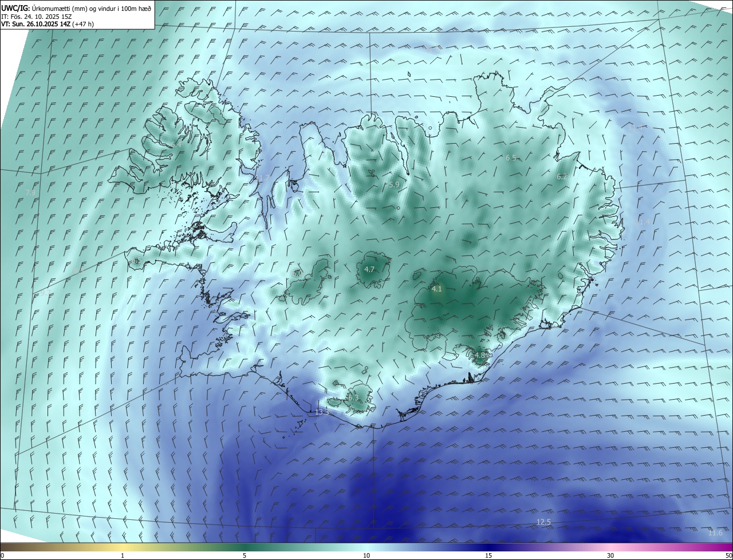Click the precipitable water colour scale bar
This screenshot has height=560, width=733.
[x=366, y=547]
